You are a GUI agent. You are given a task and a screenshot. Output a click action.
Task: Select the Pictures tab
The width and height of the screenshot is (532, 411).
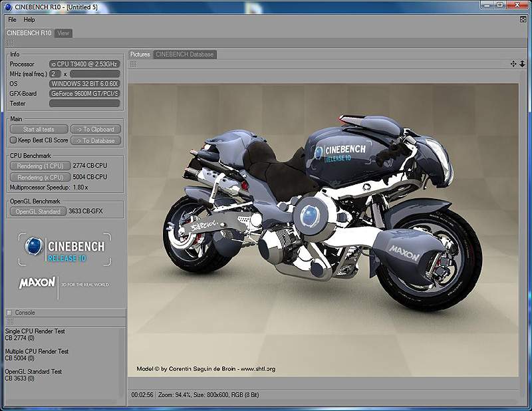tap(140, 55)
